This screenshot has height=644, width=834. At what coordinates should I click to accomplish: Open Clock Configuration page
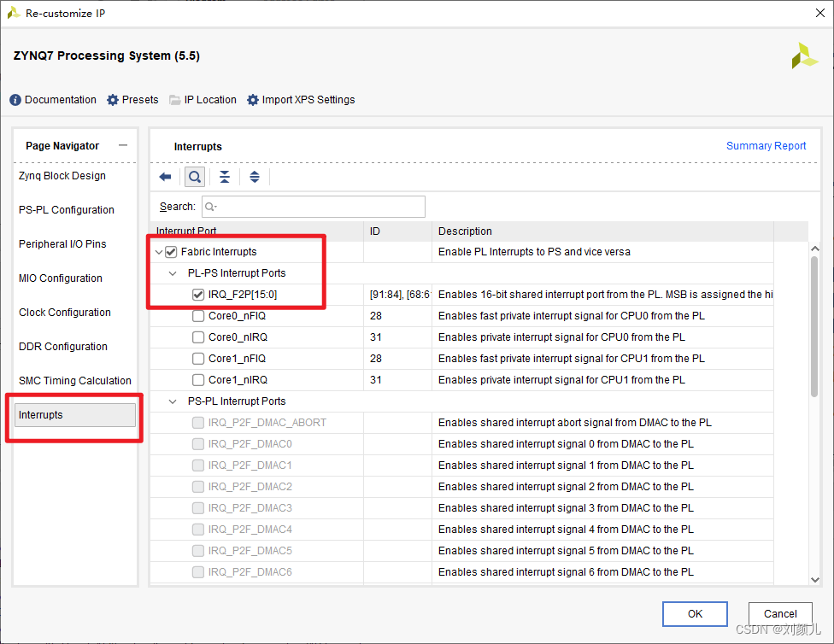tap(65, 313)
